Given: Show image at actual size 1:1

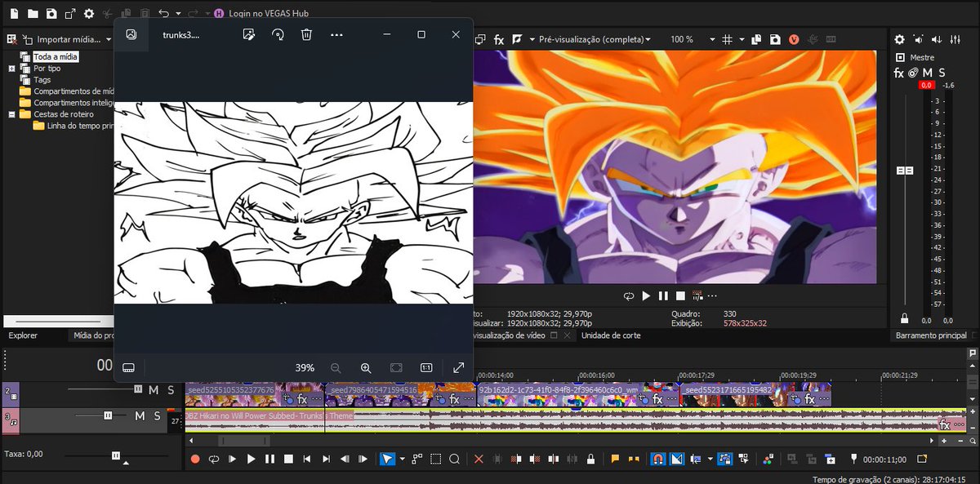Looking at the screenshot, I should point(426,368).
